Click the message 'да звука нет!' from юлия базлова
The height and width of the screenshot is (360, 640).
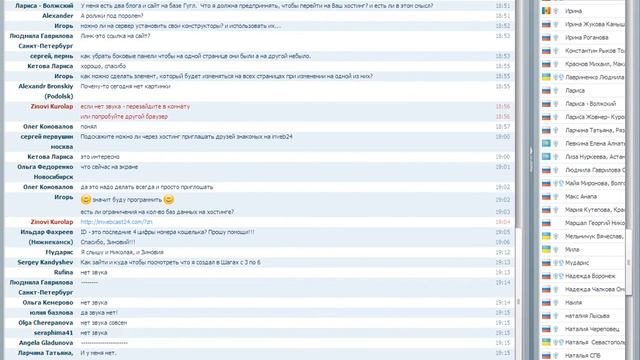pos(99,313)
